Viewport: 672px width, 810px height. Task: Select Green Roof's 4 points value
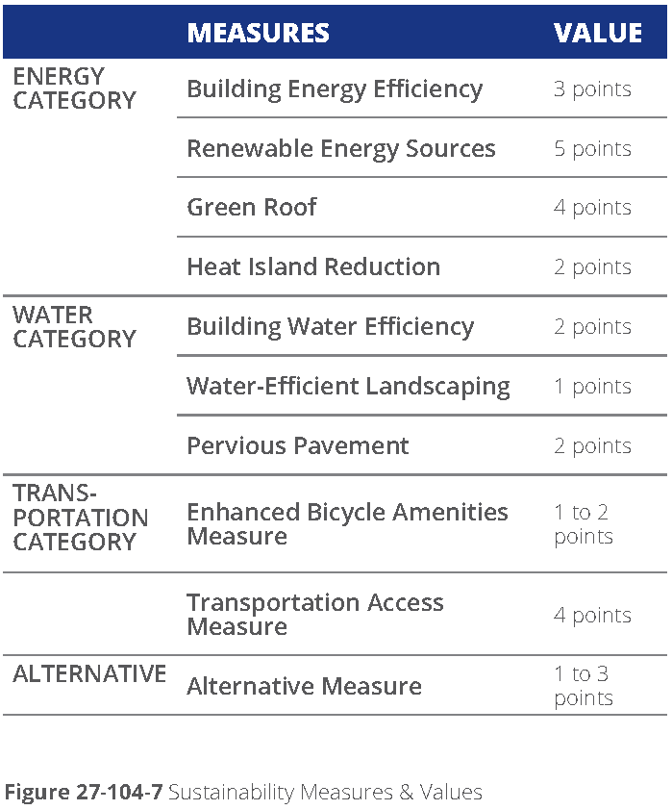coord(592,208)
